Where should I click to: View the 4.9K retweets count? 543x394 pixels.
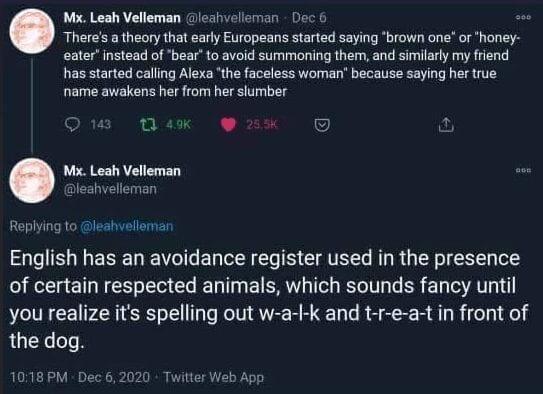178,124
